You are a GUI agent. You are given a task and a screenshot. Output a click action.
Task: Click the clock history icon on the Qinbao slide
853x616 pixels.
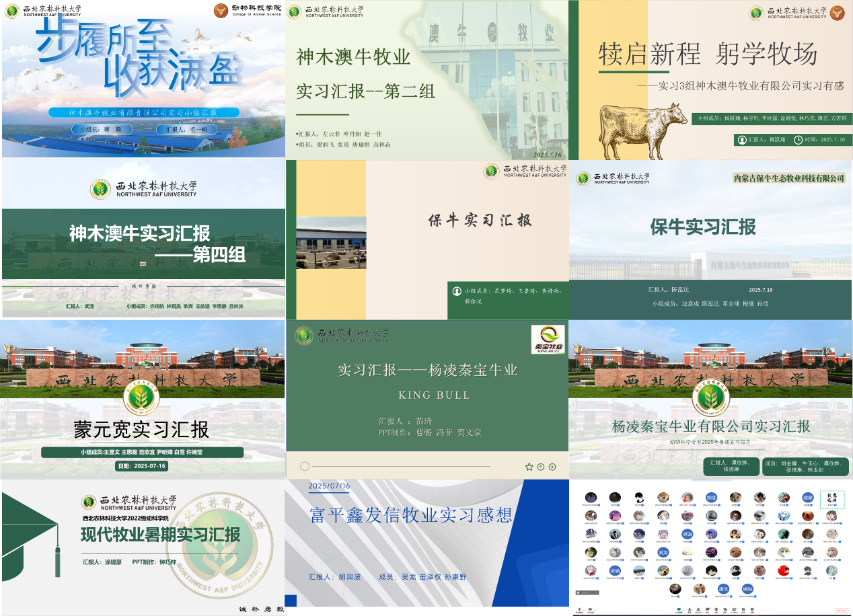pyautogui.click(x=541, y=467)
